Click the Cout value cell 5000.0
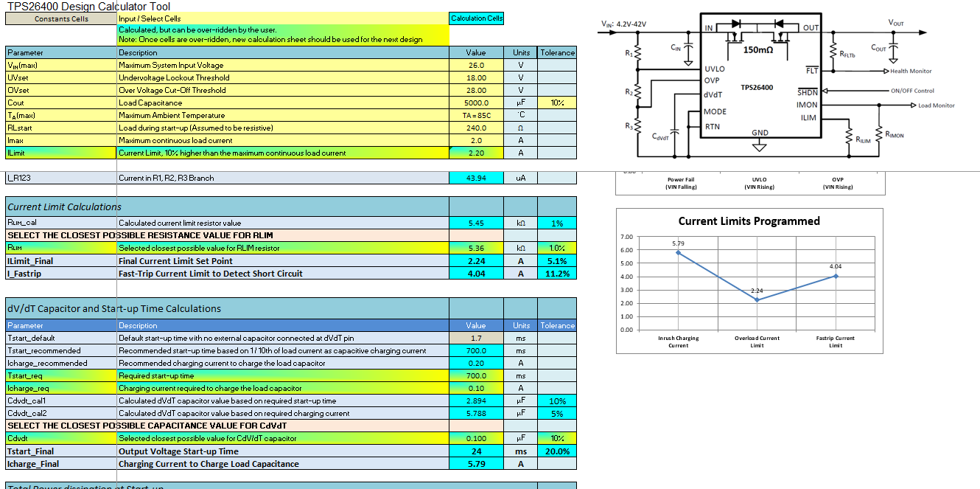Screen dimensions: 980x489 pyautogui.click(x=476, y=103)
